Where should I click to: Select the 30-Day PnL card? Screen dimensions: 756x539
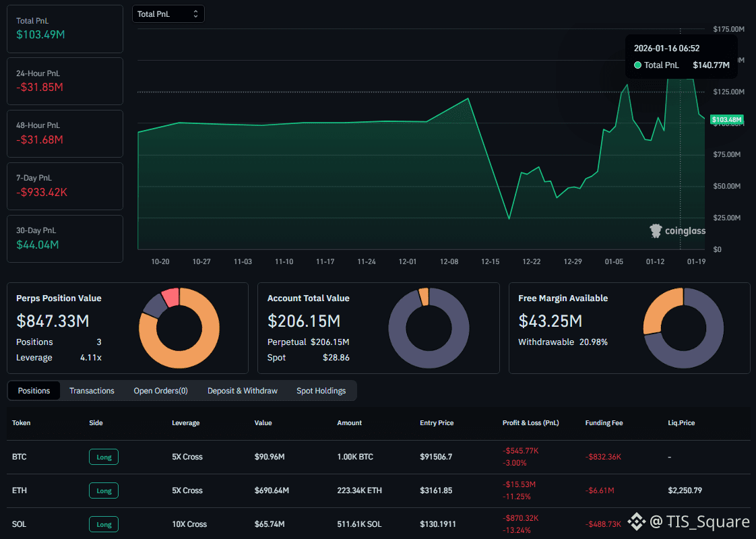(65, 238)
